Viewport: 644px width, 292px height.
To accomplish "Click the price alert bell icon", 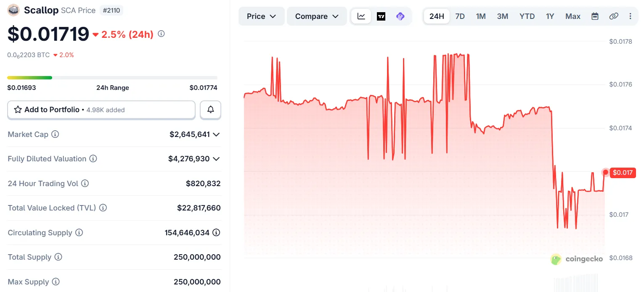I will pos(210,110).
